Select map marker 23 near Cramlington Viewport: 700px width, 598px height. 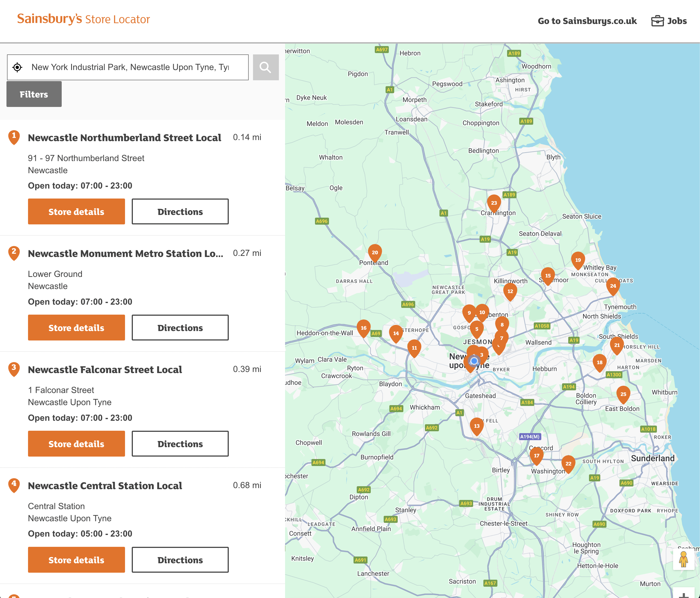point(494,203)
